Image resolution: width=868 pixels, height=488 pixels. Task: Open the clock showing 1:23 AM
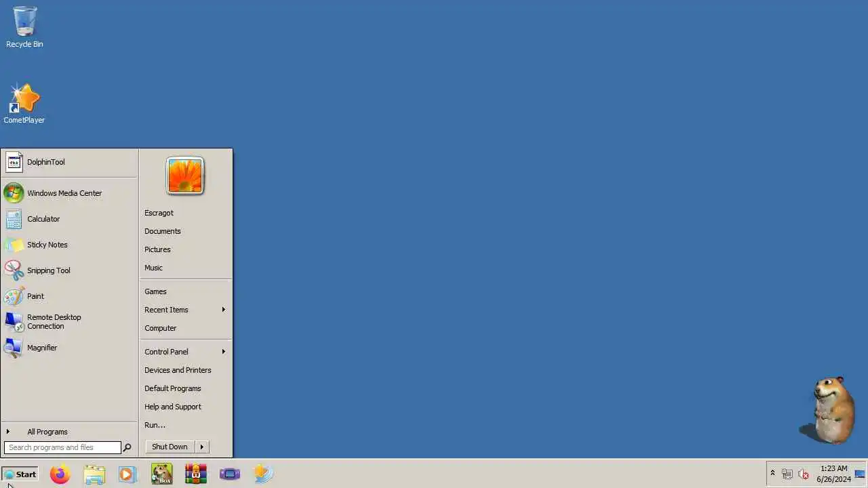coord(833,474)
